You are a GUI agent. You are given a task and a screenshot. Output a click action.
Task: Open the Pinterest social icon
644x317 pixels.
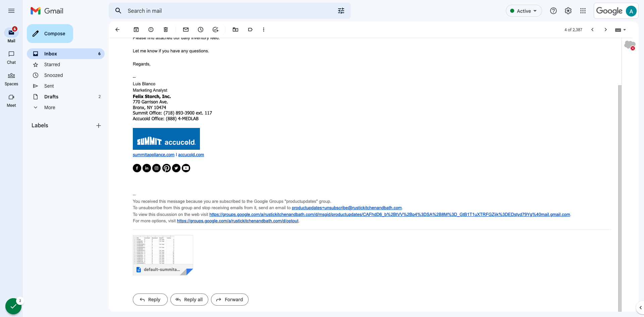(166, 168)
